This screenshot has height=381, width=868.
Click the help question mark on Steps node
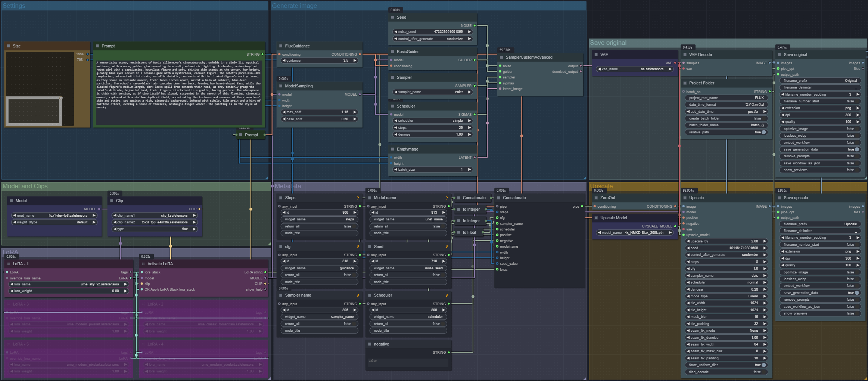coord(358,198)
